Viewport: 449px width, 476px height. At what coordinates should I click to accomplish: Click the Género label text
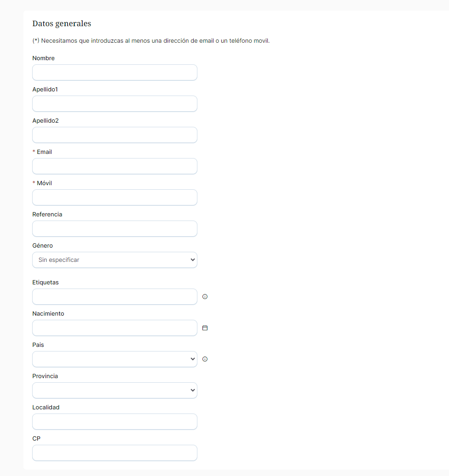(x=42, y=246)
